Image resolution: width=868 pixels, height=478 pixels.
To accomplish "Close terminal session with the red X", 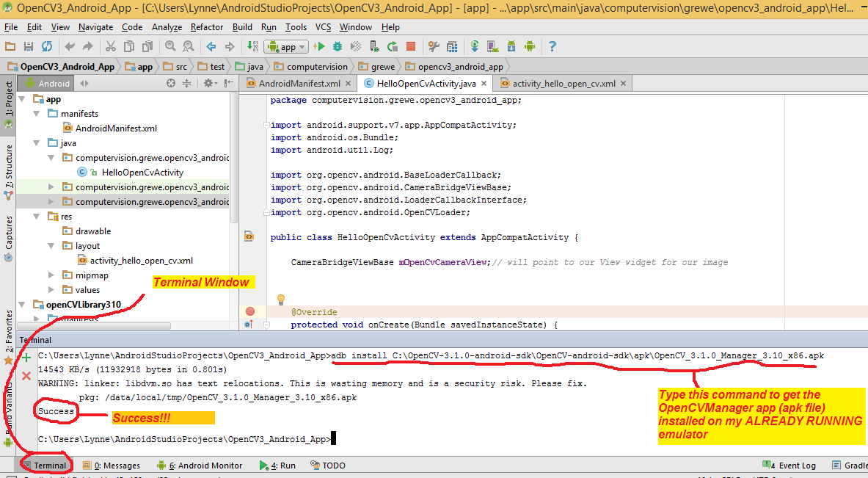I will pyautogui.click(x=26, y=375).
